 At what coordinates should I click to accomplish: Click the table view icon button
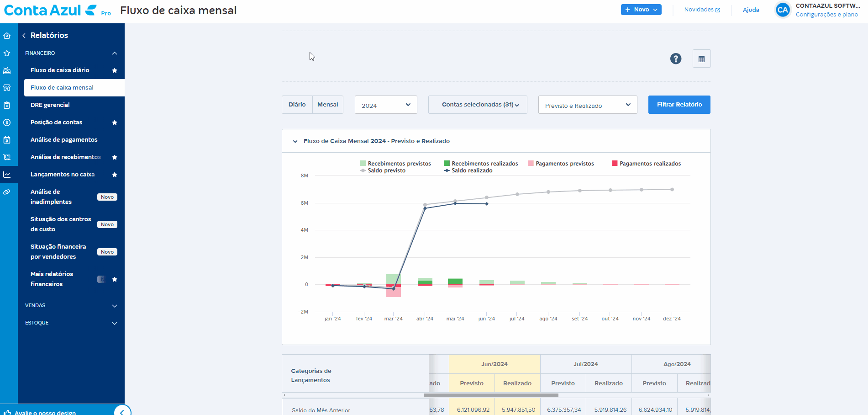[701, 59]
